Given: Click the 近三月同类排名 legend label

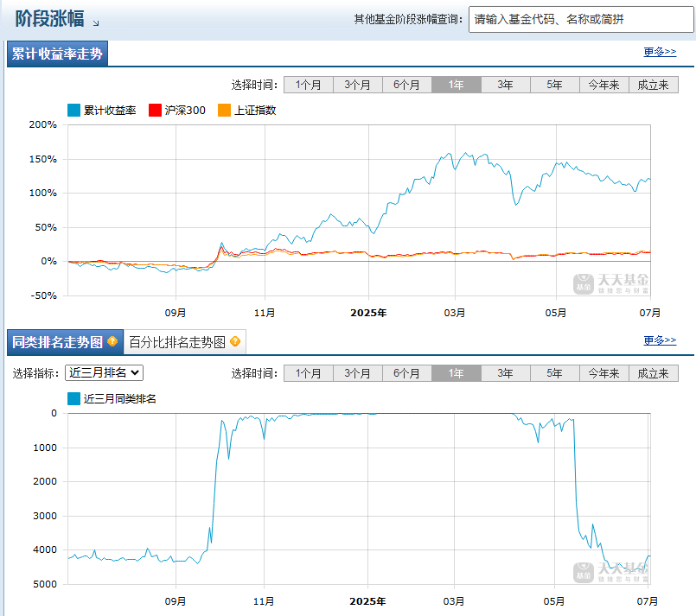Looking at the screenshot, I should click(120, 399).
